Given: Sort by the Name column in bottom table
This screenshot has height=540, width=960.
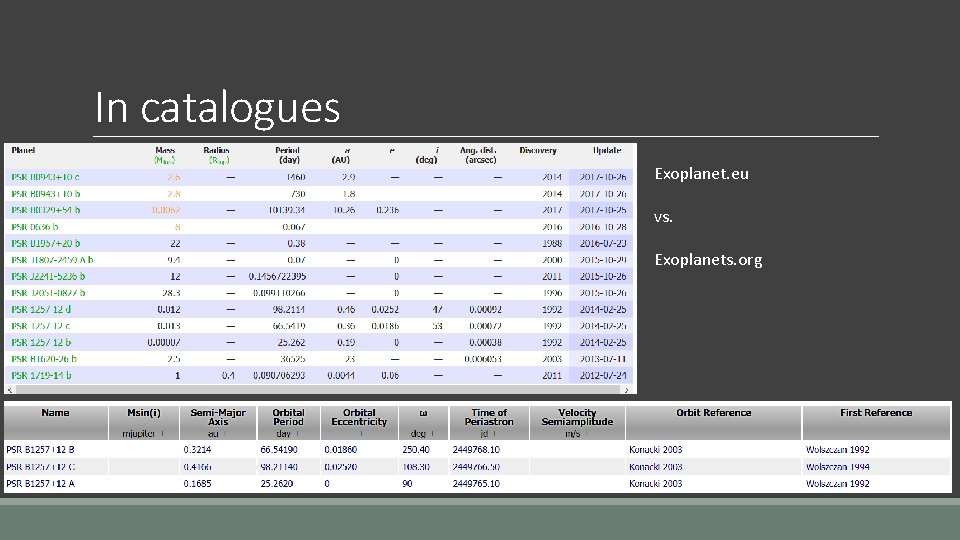Looking at the screenshot, I should tap(56, 413).
